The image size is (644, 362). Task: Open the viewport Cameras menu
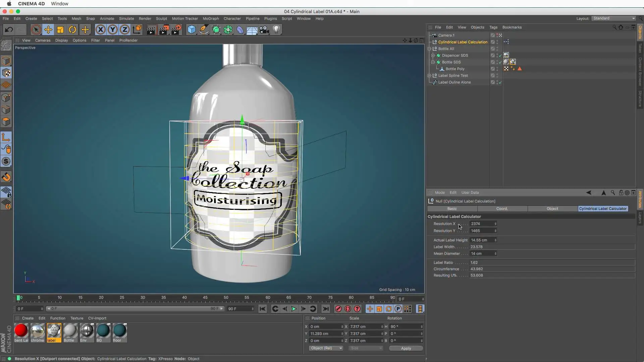[43, 40]
